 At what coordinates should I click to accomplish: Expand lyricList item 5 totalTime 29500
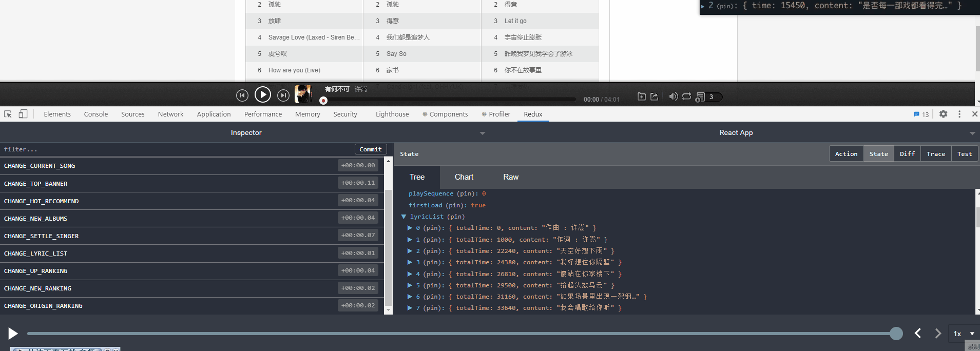410,285
